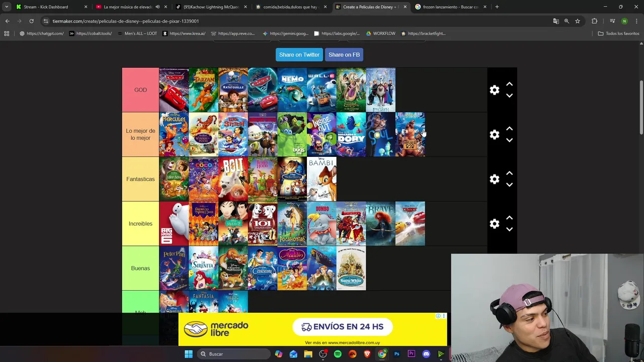Select the GOD tier label
644x362 pixels.
click(x=140, y=90)
